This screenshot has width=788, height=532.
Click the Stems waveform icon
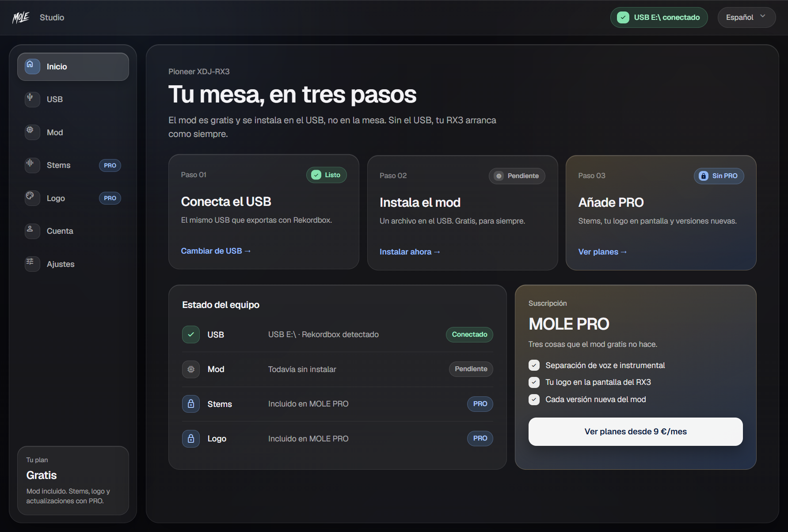pos(30,163)
